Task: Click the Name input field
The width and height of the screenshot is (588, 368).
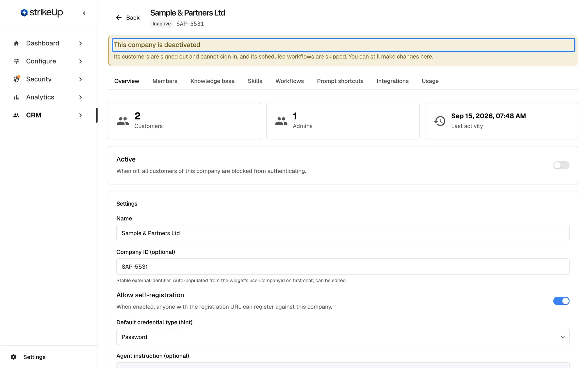Action: pos(343,233)
